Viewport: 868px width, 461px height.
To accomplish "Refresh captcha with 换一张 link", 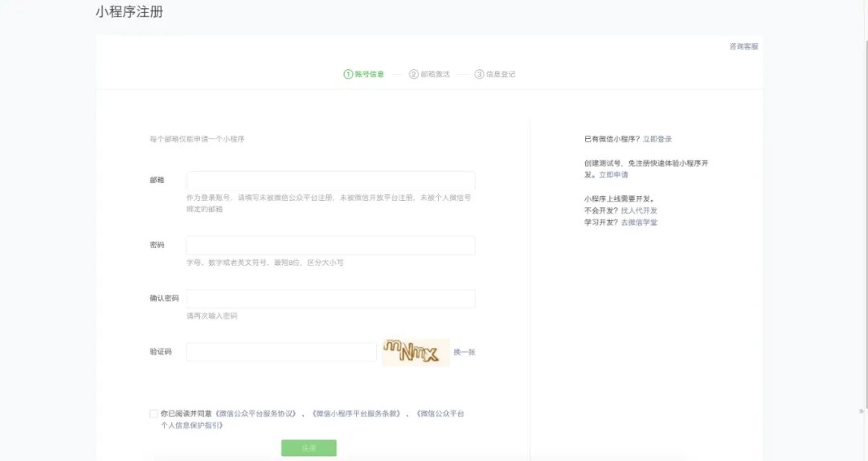I will [x=465, y=352].
